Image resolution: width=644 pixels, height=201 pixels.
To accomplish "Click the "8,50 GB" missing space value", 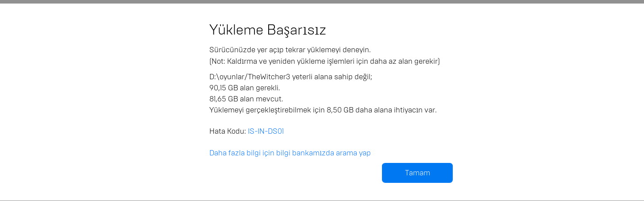I will point(340,110).
